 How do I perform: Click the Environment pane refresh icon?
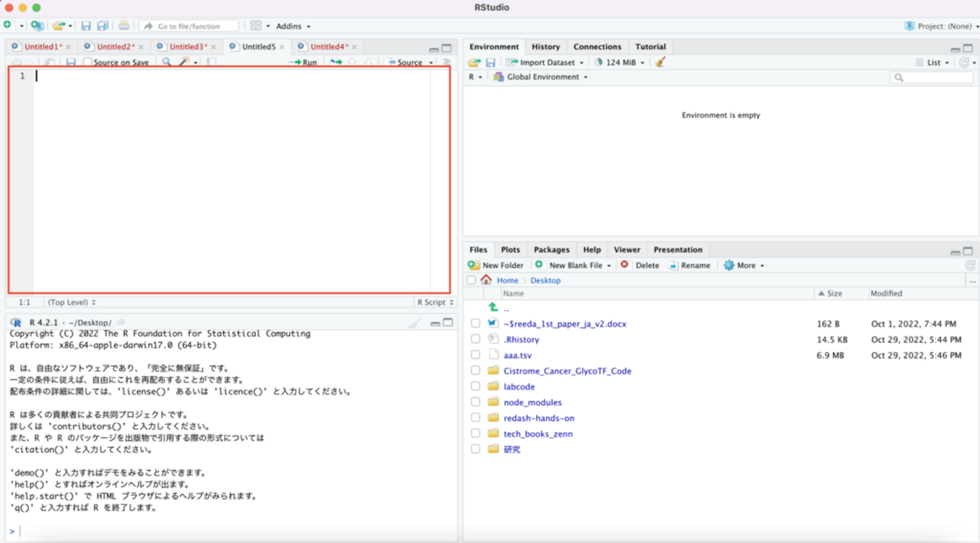964,62
